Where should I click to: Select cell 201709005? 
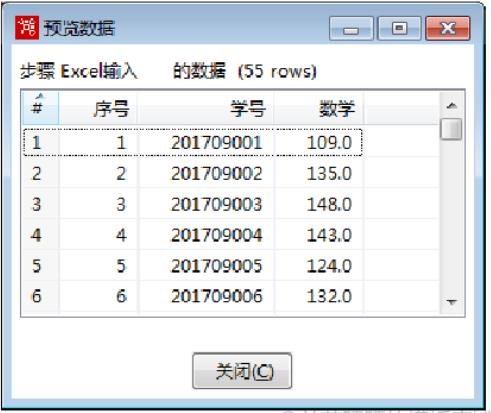tap(206, 266)
